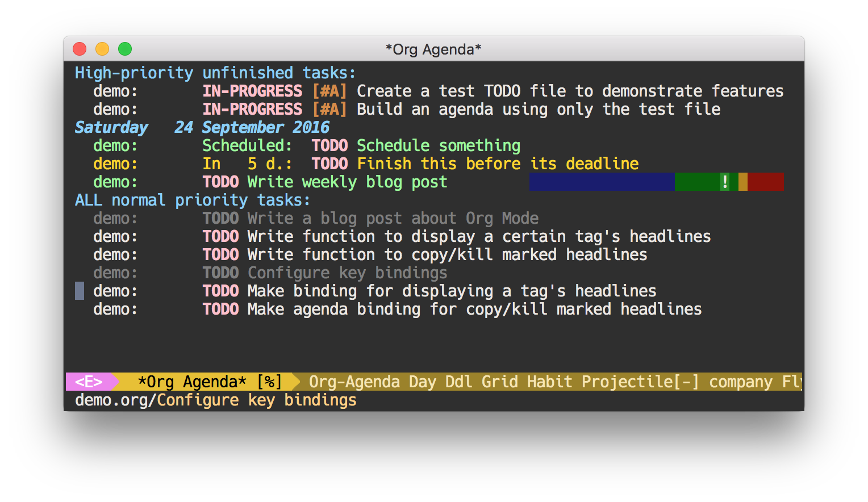Click the red segment of habit graph
This screenshot has height=502, width=868.
click(766, 182)
